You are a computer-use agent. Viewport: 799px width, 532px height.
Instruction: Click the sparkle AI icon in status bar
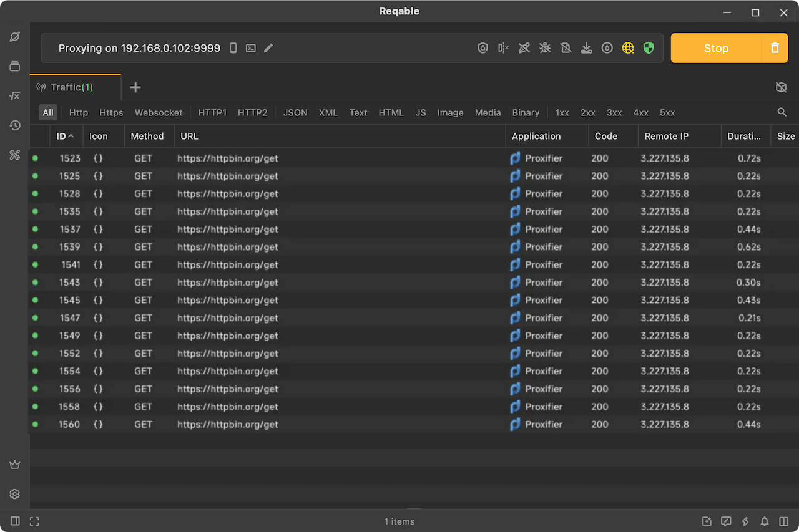point(707,521)
